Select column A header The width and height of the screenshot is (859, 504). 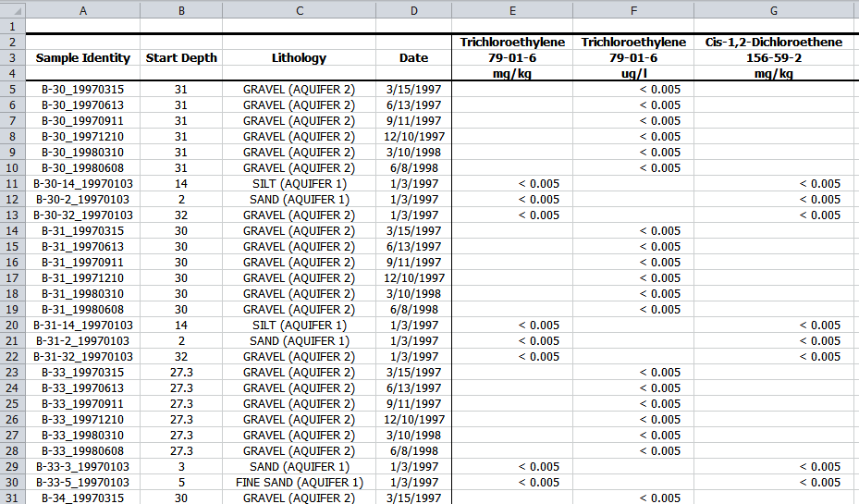(83, 9)
